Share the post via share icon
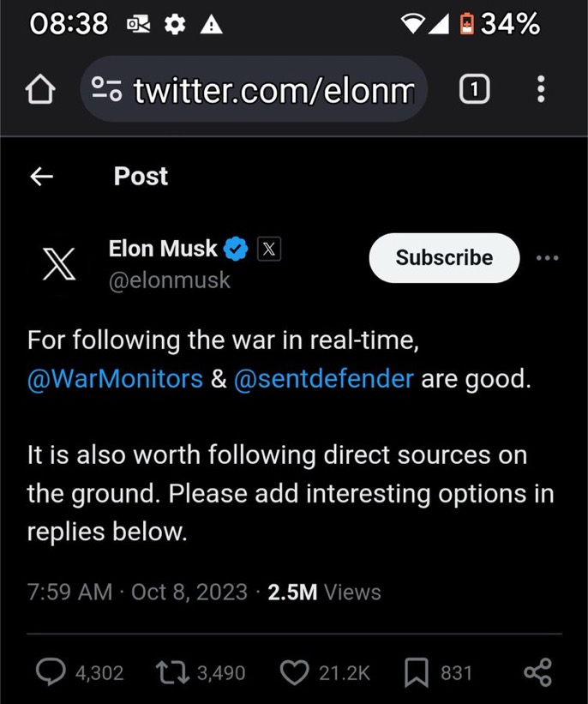The width and height of the screenshot is (588, 704). [537, 672]
